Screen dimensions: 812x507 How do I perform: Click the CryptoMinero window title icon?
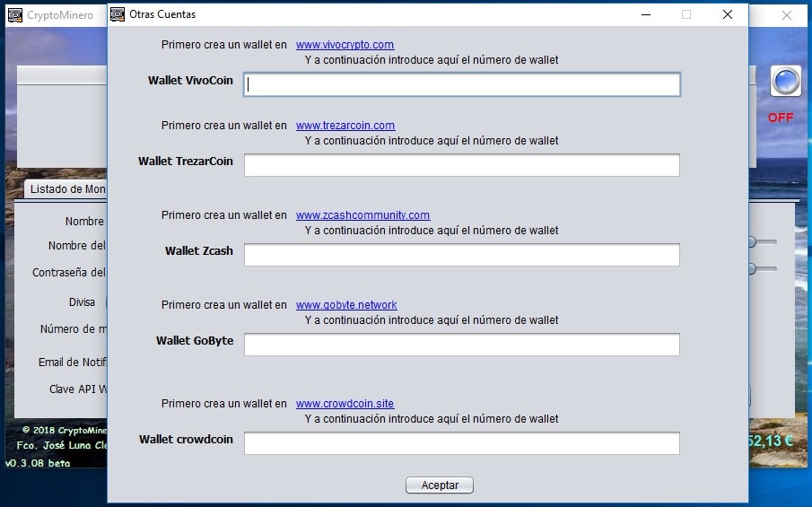(x=15, y=15)
